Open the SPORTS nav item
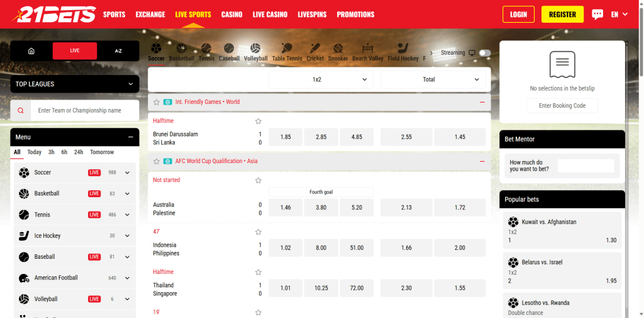 coord(114,14)
